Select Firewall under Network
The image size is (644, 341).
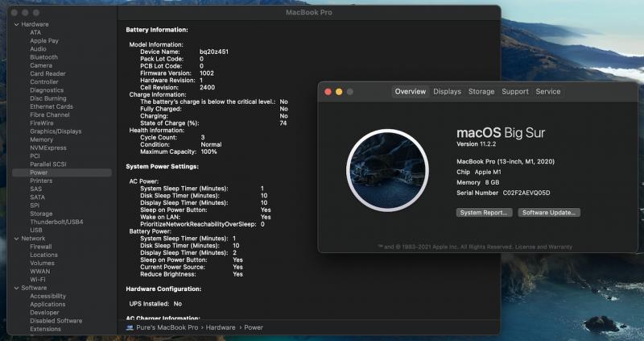click(40, 247)
